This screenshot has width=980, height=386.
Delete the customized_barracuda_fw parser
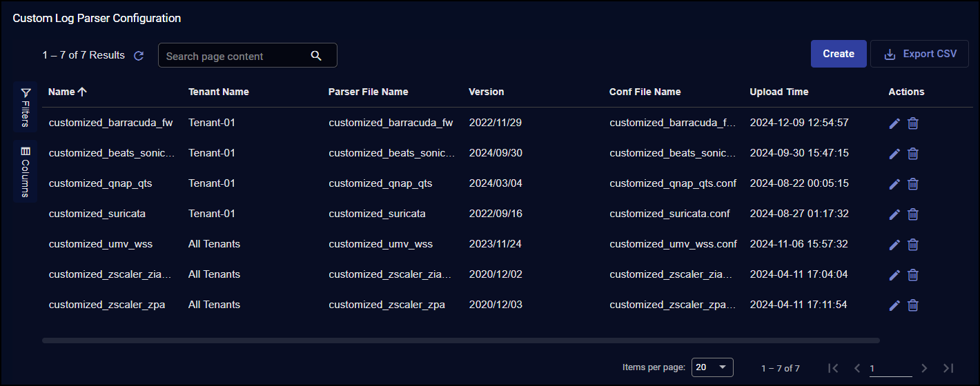pos(912,123)
